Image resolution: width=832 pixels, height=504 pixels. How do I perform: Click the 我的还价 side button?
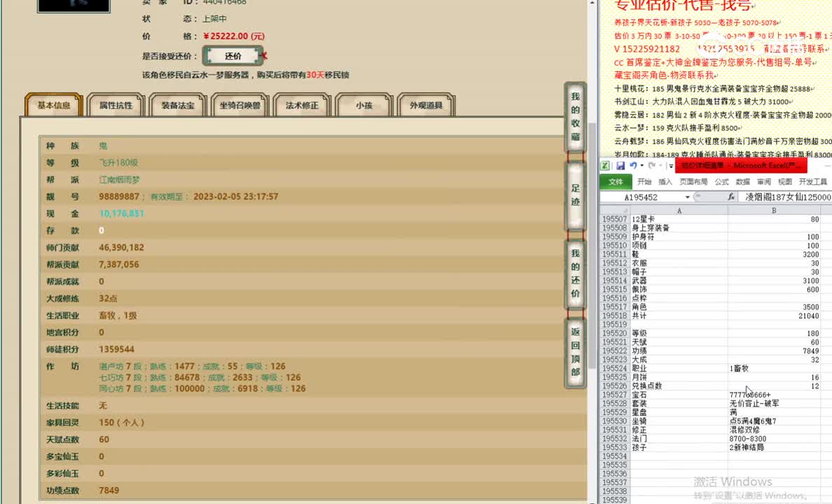(x=575, y=274)
